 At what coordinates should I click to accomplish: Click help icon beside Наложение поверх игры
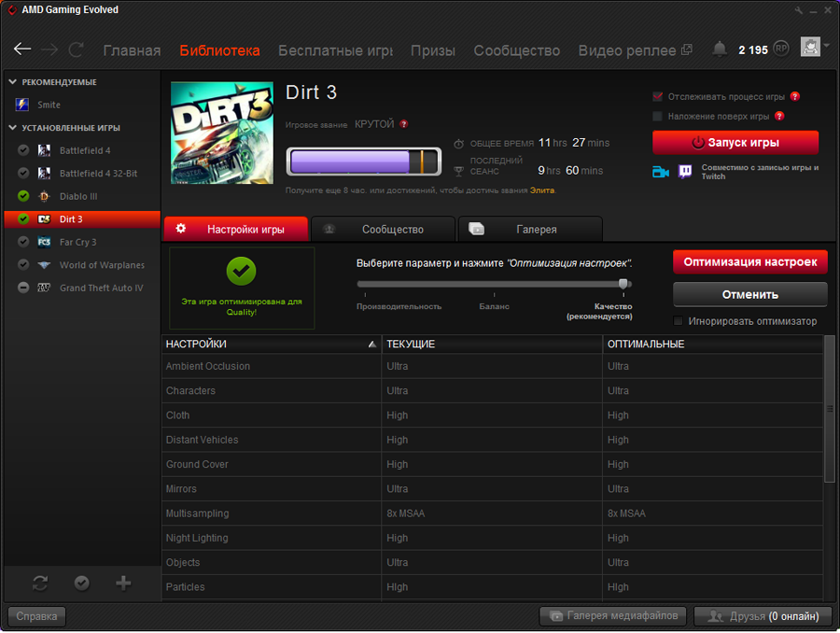coord(779,116)
